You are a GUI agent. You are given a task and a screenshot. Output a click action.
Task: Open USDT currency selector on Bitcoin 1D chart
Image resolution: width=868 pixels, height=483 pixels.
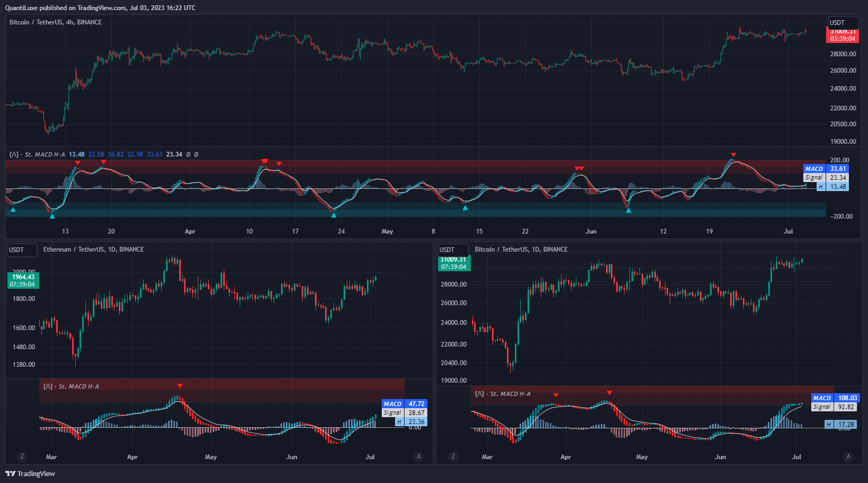coord(453,250)
